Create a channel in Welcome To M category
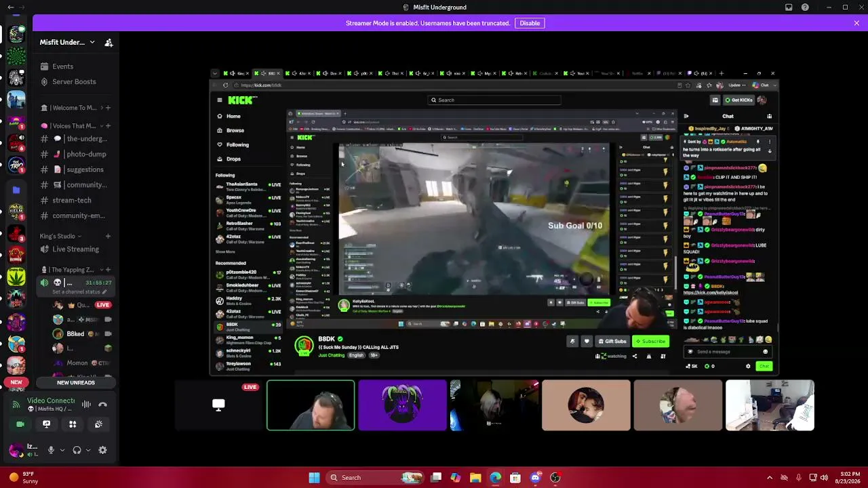This screenshot has height=488, width=868. (x=108, y=108)
